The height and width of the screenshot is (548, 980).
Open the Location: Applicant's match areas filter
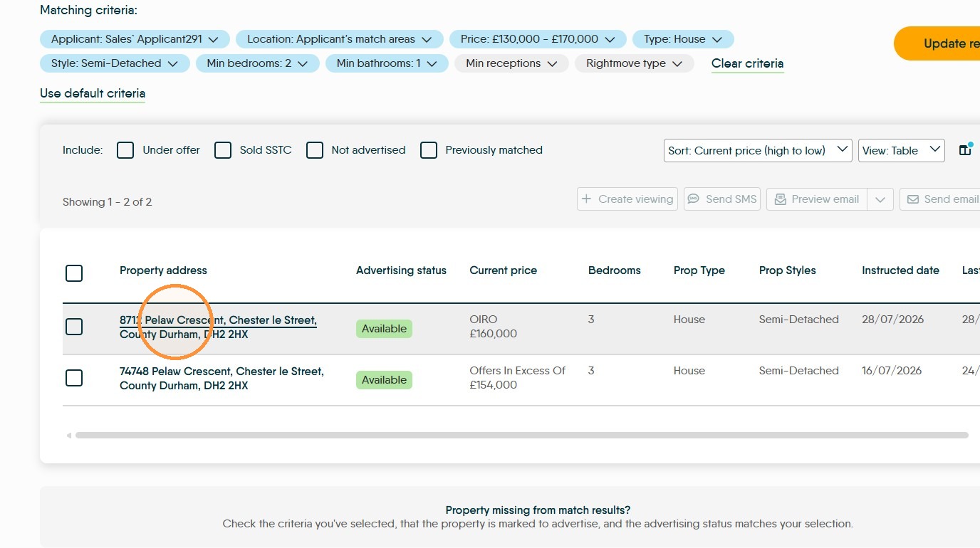pos(339,39)
